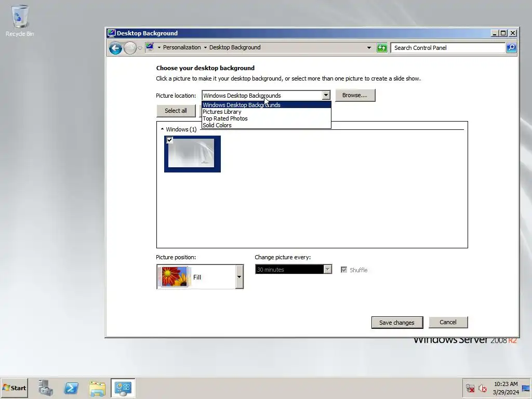
Task: Launch Windows PowerShell from taskbar
Action: click(x=72, y=388)
